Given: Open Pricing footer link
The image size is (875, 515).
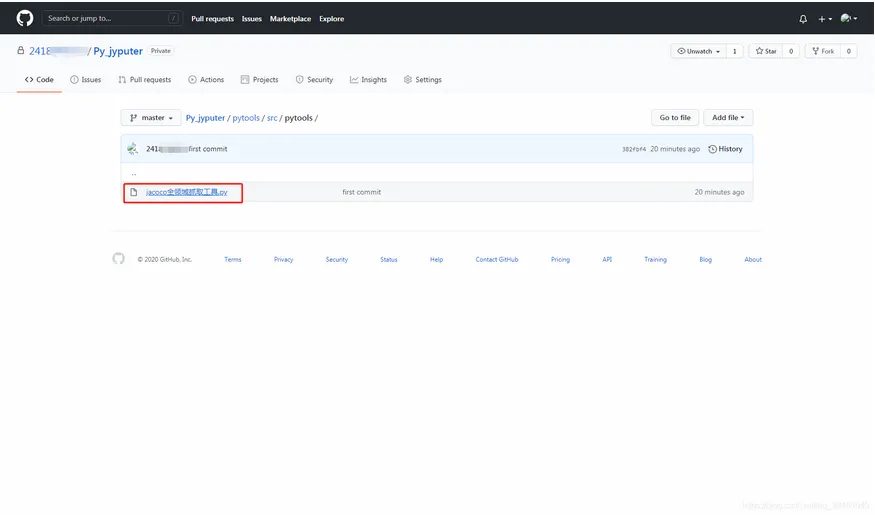Looking at the screenshot, I should [560, 259].
